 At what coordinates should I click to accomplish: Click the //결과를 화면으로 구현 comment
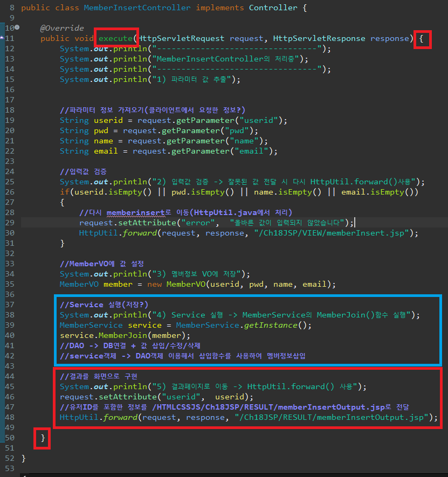pos(98,376)
